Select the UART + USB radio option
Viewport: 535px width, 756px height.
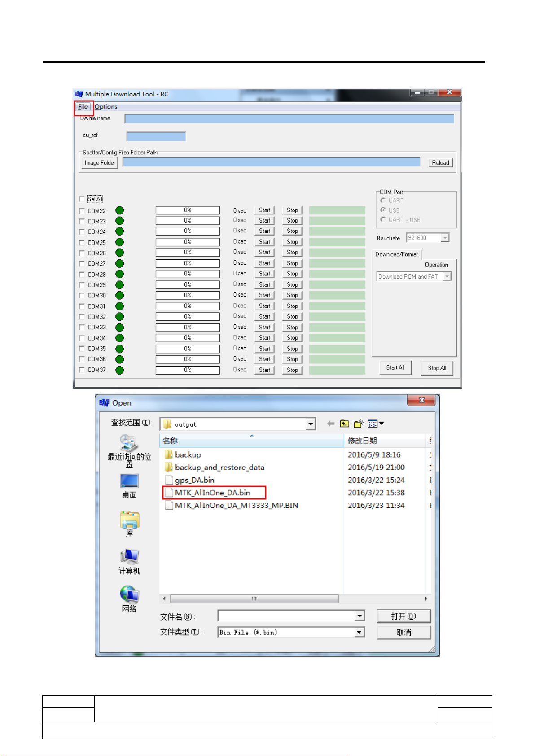click(383, 219)
